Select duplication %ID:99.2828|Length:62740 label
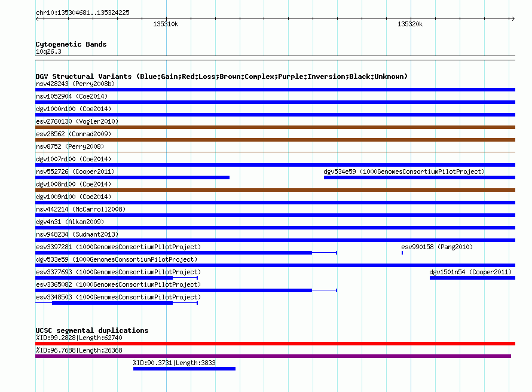This screenshot has width=532, height=392. point(79,338)
